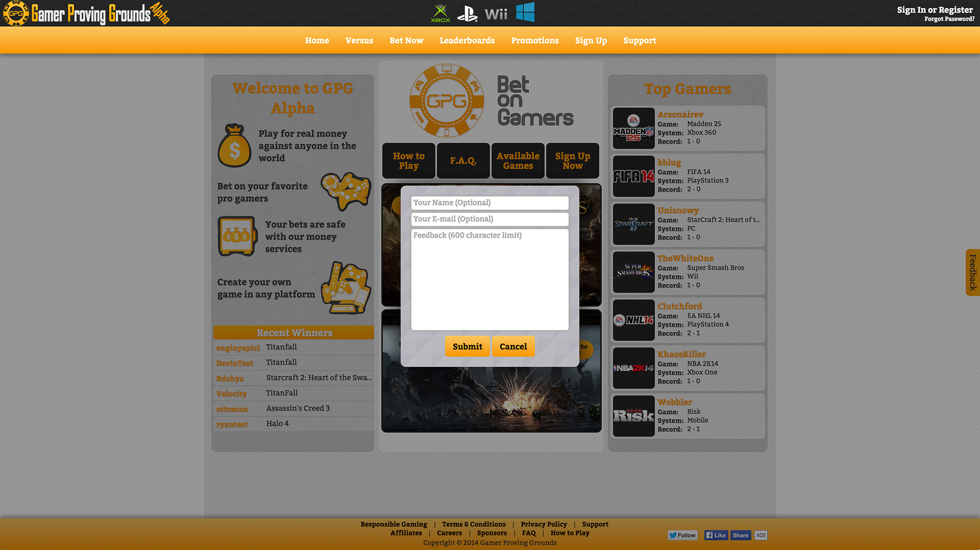Open the FIFA 14 game thumbnail
The height and width of the screenshot is (550, 980).
[633, 176]
